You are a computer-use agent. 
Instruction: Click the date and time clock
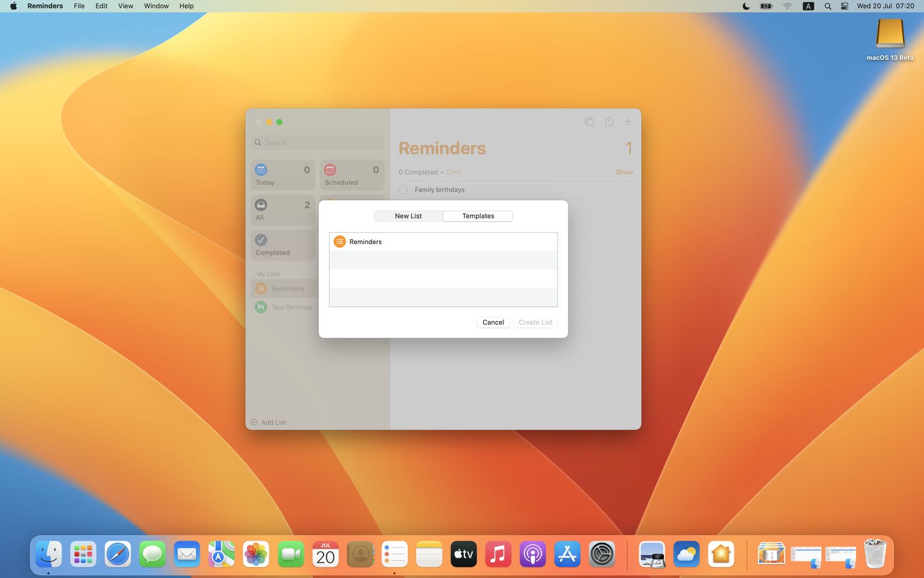click(885, 6)
